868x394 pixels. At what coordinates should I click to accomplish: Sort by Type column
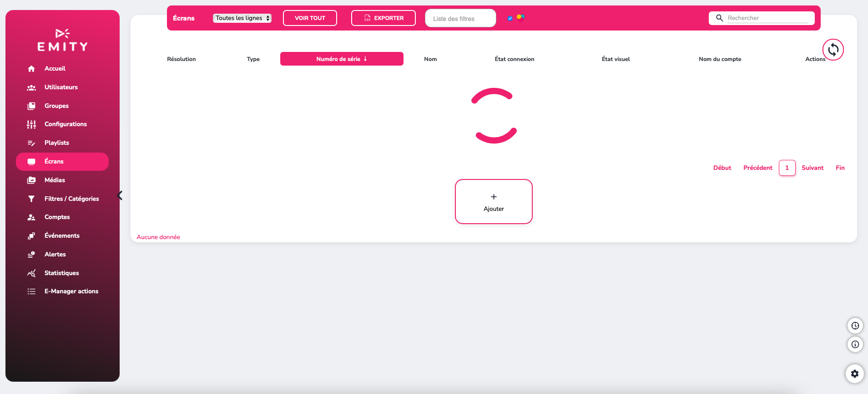[253, 59]
